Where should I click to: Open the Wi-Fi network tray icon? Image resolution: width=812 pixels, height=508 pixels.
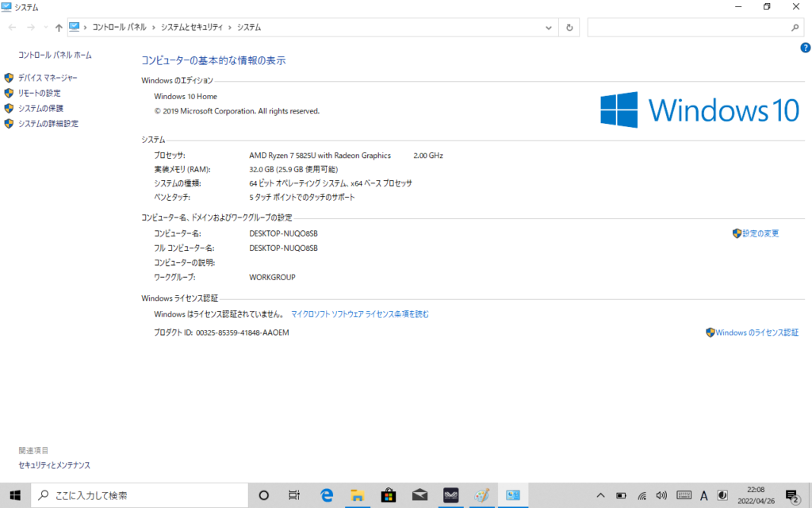click(642, 495)
